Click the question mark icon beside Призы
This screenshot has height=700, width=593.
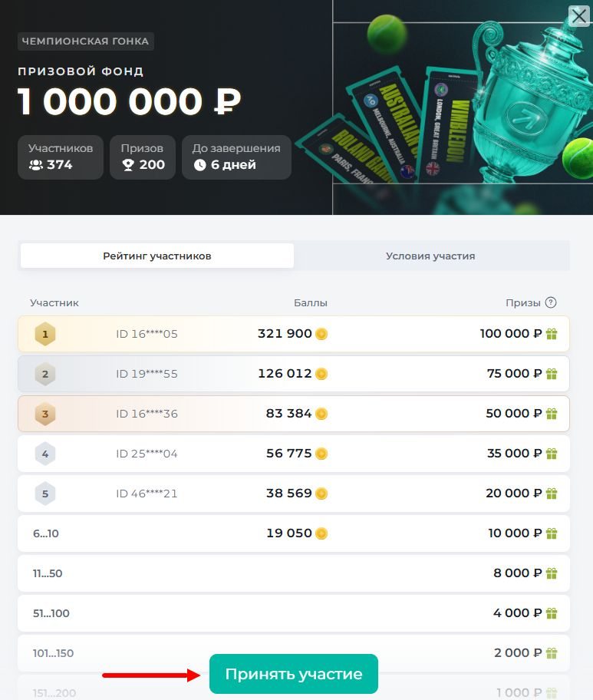[x=551, y=302]
